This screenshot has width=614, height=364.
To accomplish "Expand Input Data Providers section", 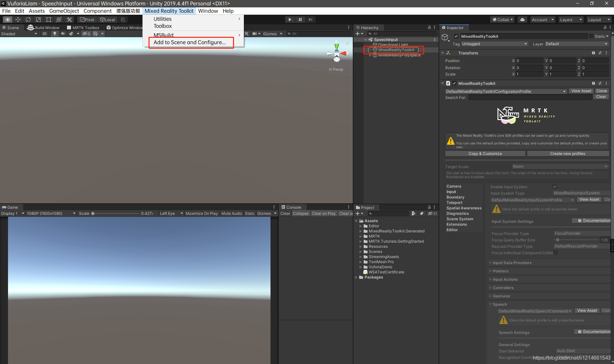I will click(490, 263).
